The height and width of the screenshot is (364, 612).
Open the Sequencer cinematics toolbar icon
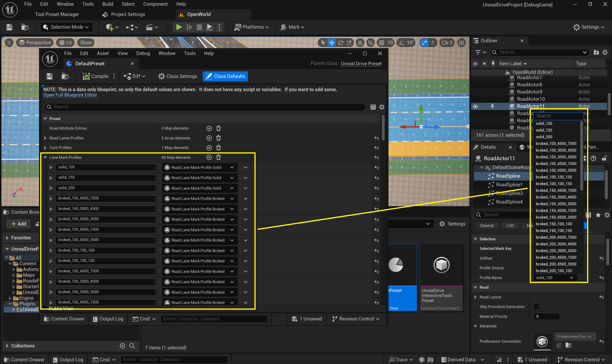point(152,27)
